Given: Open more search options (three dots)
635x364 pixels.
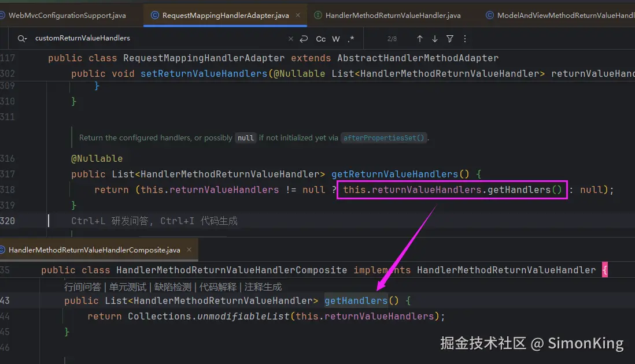Looking at the screenshot, I should (465, 39).
